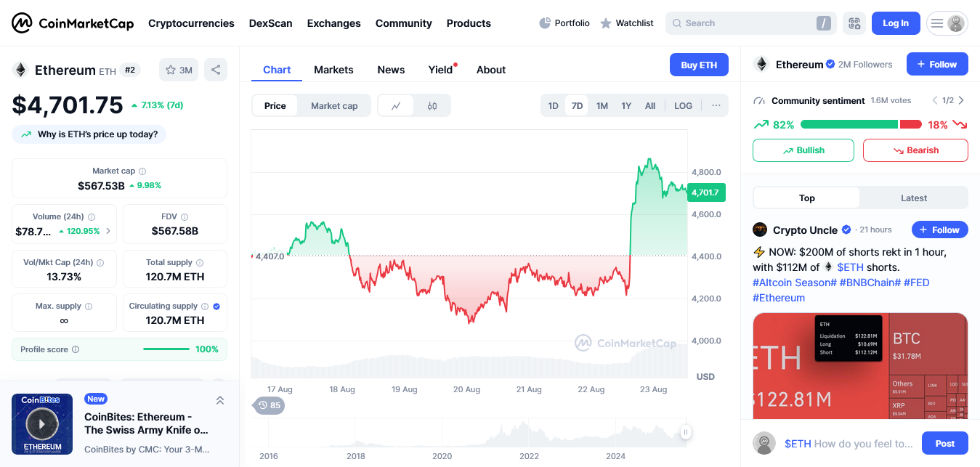The height and width of the screenshot is (467, 980).
Task: Click the Market cap info icon
Action: (142, 171)
